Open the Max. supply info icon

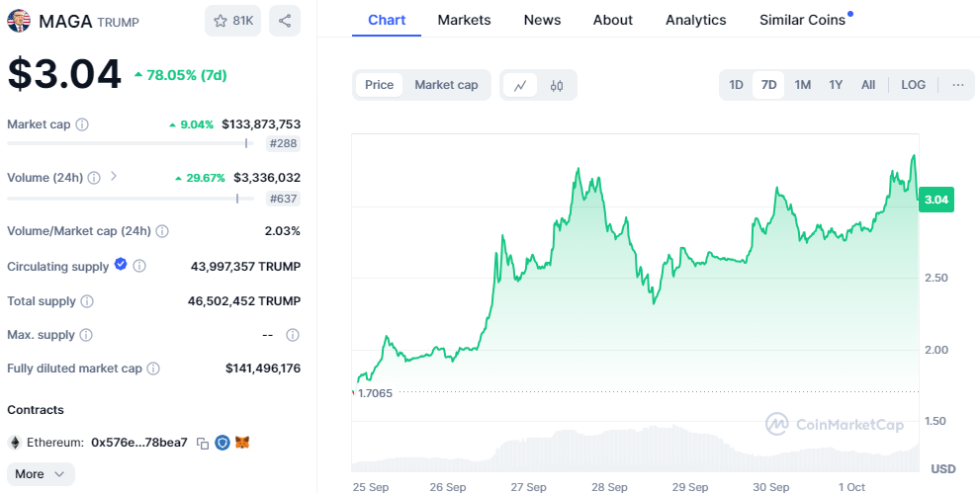[x=86, y=335]
